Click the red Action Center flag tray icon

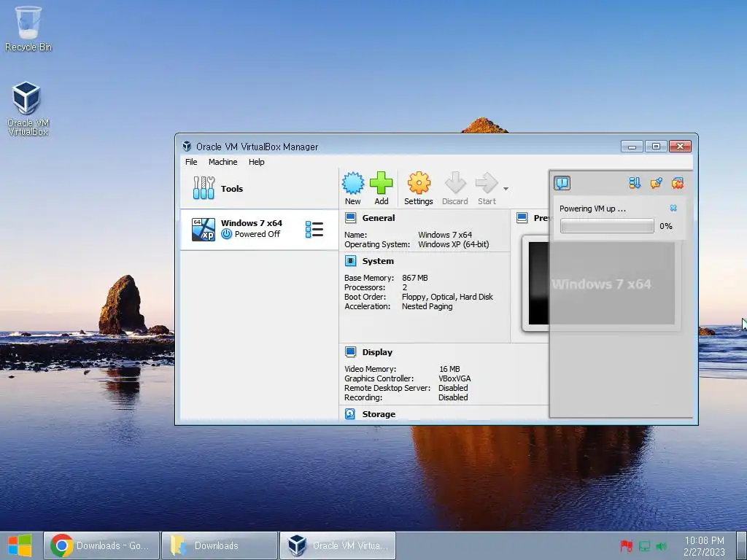coord(626,546)
